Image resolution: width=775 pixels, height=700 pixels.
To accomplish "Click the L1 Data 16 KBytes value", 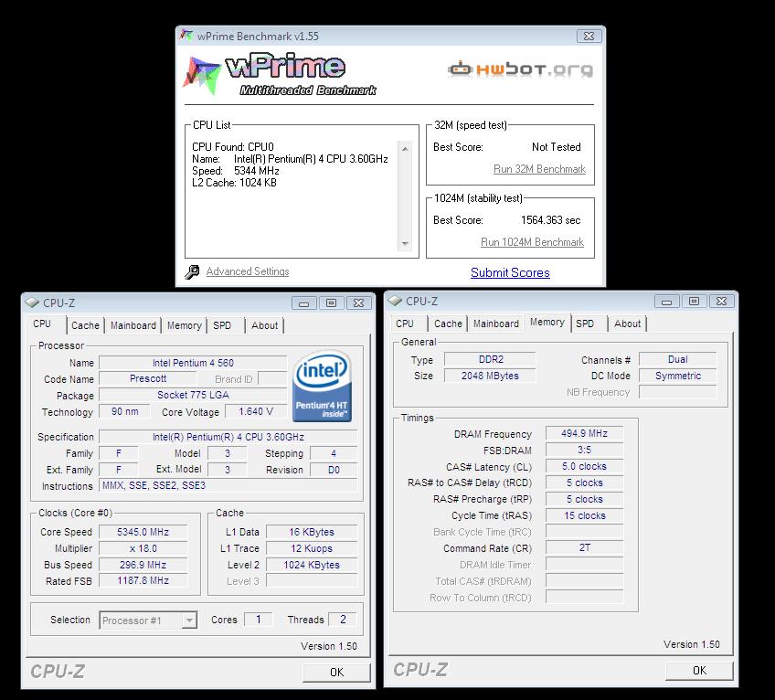I will click(312, 532).
